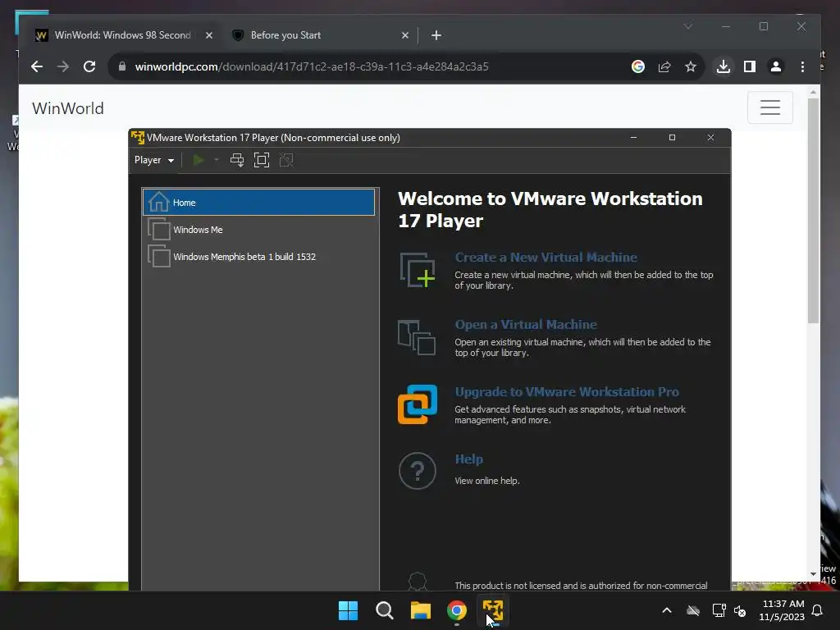Switch to Chrome from taskbar

click(x=457, y=610)
